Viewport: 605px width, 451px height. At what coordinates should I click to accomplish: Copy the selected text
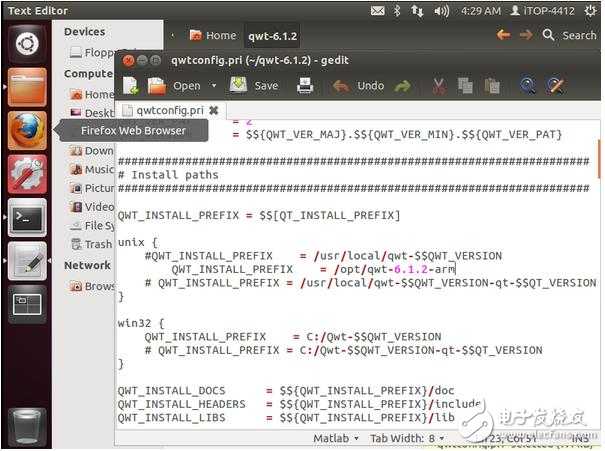[x=465, y=86]
